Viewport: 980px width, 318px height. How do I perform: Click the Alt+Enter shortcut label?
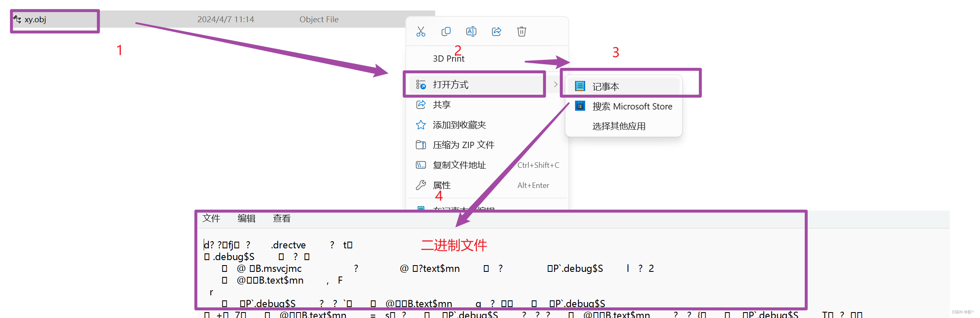point(533,185)
